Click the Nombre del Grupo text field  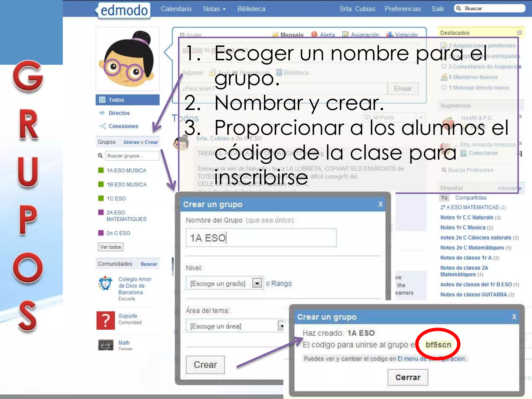coord(261,237)
